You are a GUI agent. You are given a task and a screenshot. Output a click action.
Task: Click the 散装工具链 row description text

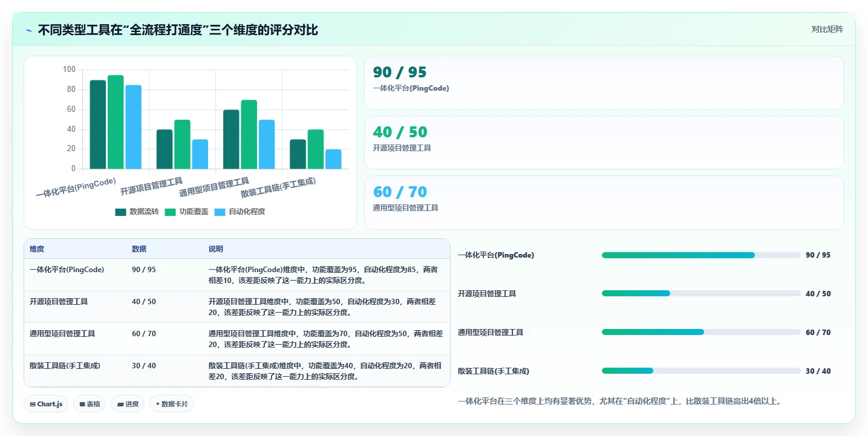(x=324, y=371)
